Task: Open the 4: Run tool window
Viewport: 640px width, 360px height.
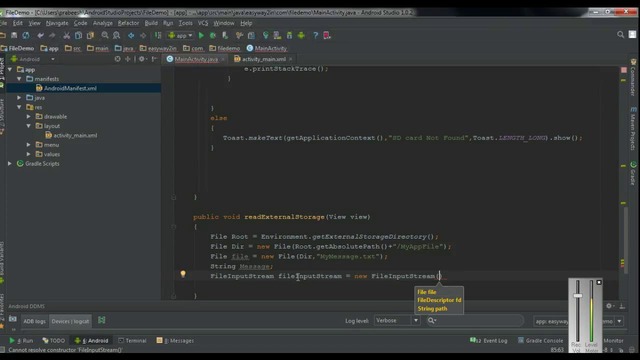Action: [x=21, y=340]
